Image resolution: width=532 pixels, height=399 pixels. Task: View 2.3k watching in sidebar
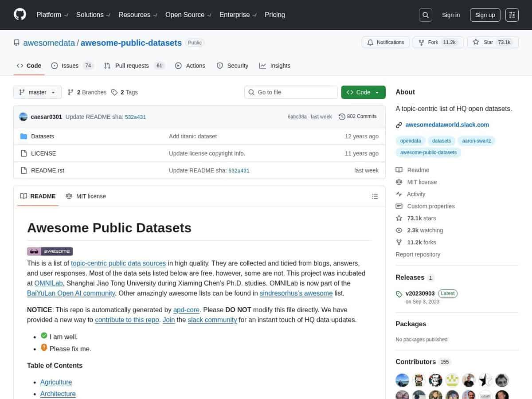click(419, 231)
